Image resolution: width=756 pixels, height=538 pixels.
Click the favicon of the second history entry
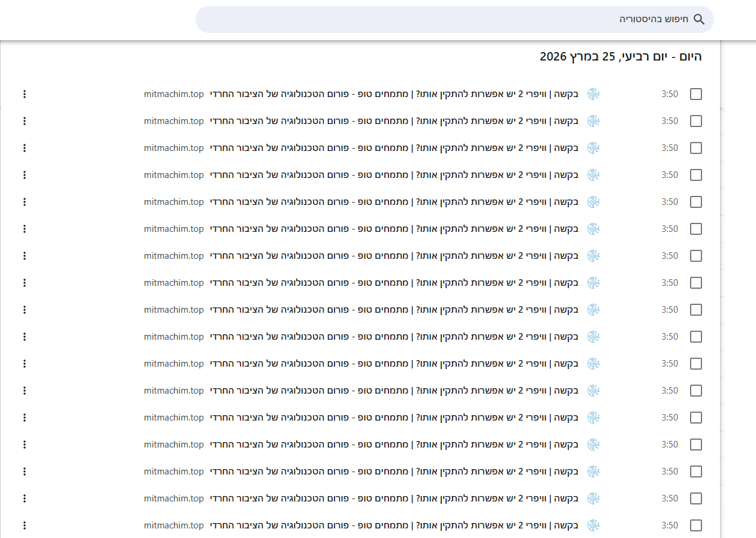594,121
